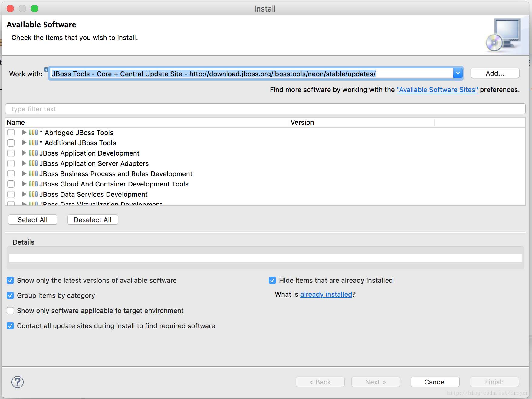The width and height of the screenshot is (532, 399).
Task: Check JBoss Business Process and Rules Development
Action: coord(11,174)
